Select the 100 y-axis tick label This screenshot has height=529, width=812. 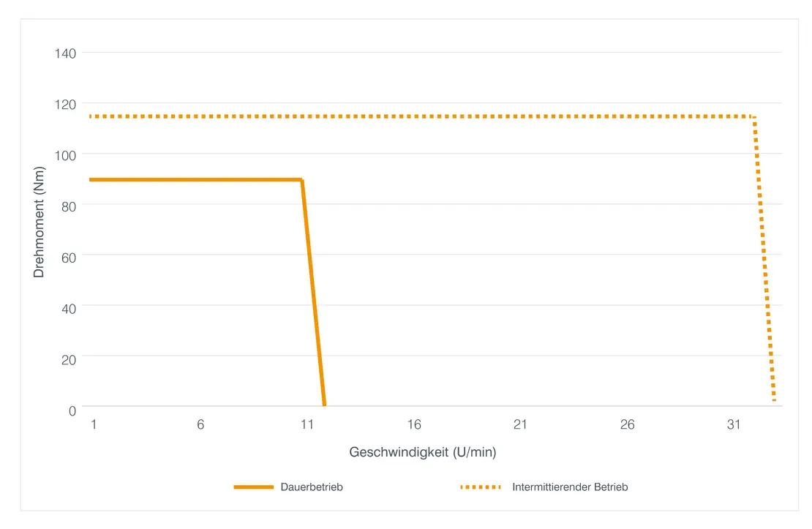tap(66, 154)
